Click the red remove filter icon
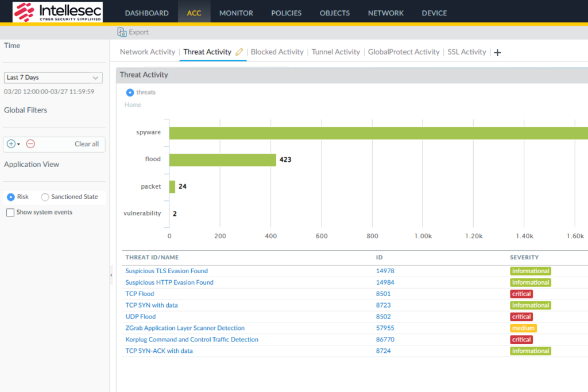This screenshot has height=392, width=588. (30, 144)
